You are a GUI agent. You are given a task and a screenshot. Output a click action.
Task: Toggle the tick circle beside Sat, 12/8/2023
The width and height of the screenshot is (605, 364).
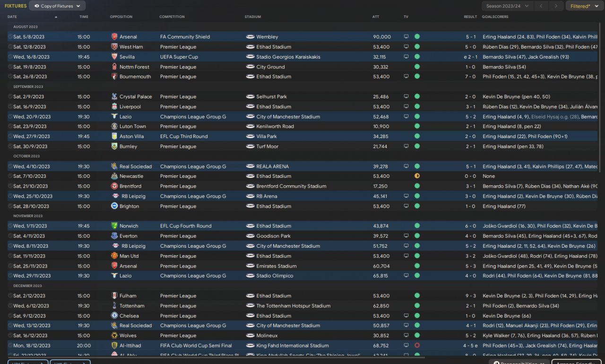click(10, 47)
